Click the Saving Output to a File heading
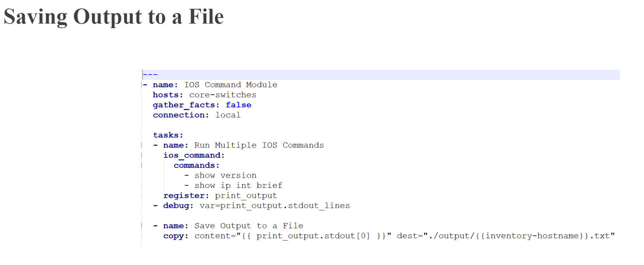Screen dimensions: 644x265 point(114,17)
